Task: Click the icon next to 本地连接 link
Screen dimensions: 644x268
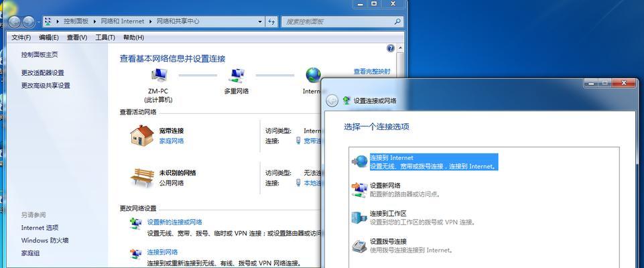Action: click(x=299, y=183)
